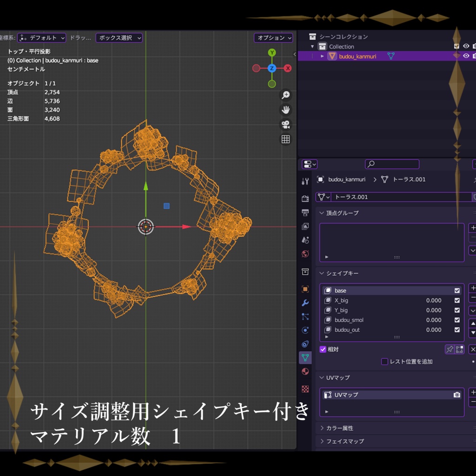The height and width of the screenshot is (476, 476).
Task: Toggle the camera view icon in viewport
Action: (x=285, y=124)
